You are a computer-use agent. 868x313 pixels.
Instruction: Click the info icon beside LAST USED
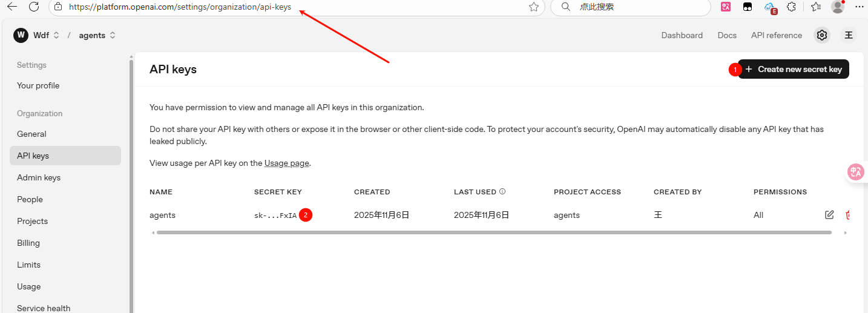[x=502, y=191]
